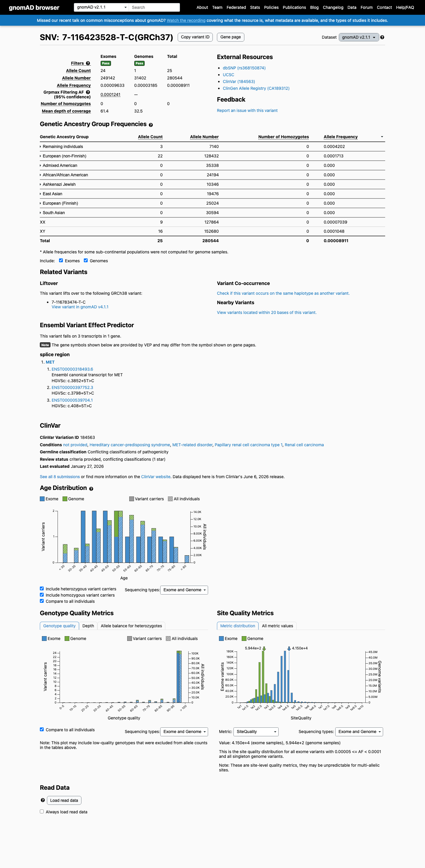Click the Copy variant ID button
This screenshot has height=868, width=425.
tap(195, 37)
